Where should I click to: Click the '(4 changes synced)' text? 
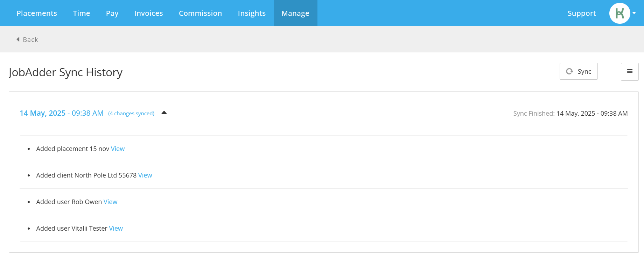coord(131,114)
